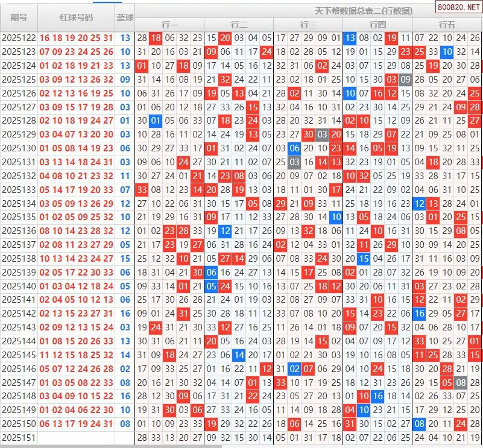Select red numbers for issue 2025130

tap(76, 149)
